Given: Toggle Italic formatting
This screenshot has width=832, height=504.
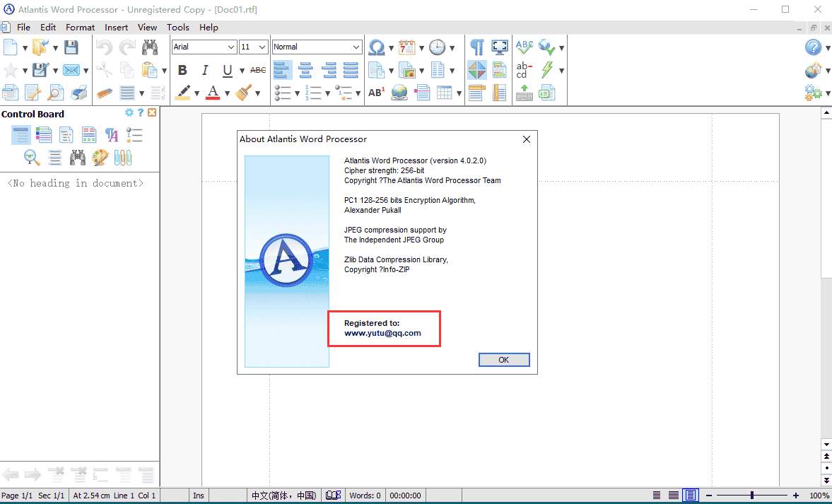Looking at the screenshot, I should tap(205, 70).
